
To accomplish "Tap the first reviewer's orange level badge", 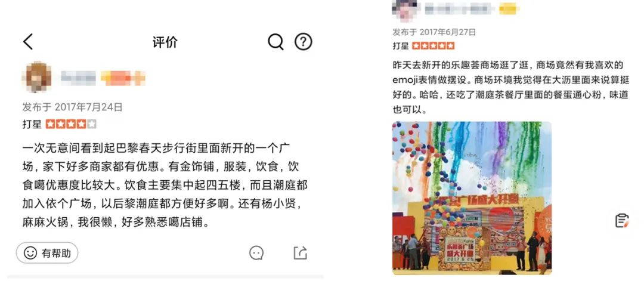I will 123,78.
